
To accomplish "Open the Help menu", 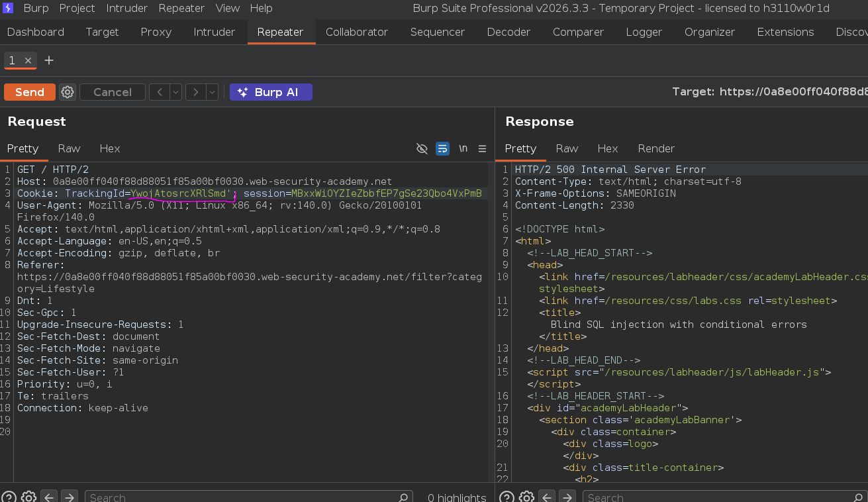I will click(x=261, y=8).
